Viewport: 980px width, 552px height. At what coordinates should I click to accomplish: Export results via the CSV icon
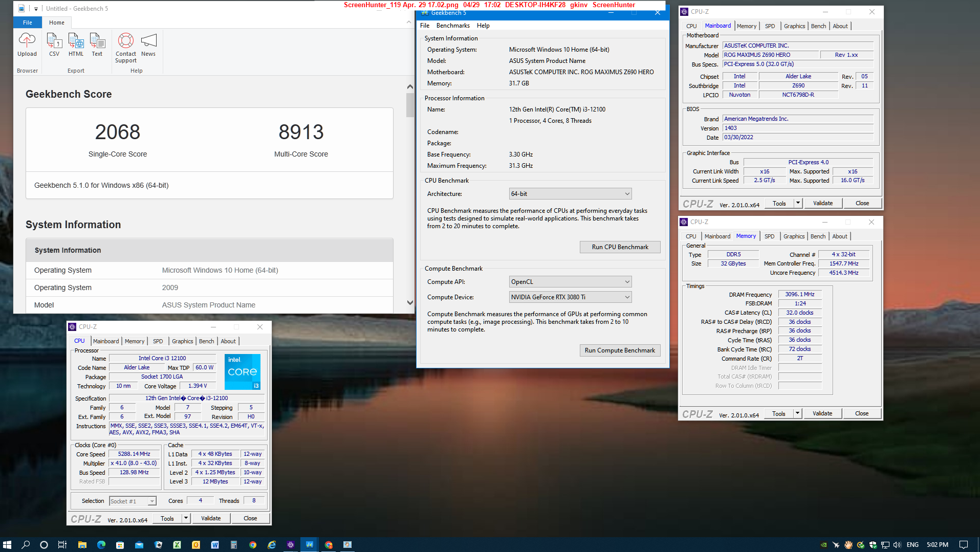(54, 40)
